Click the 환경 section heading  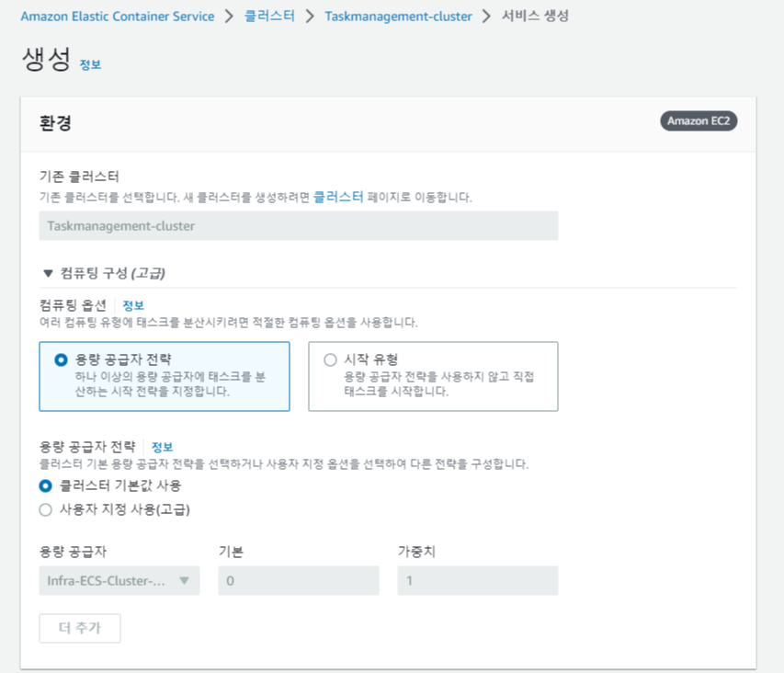(x=55, y=122)
